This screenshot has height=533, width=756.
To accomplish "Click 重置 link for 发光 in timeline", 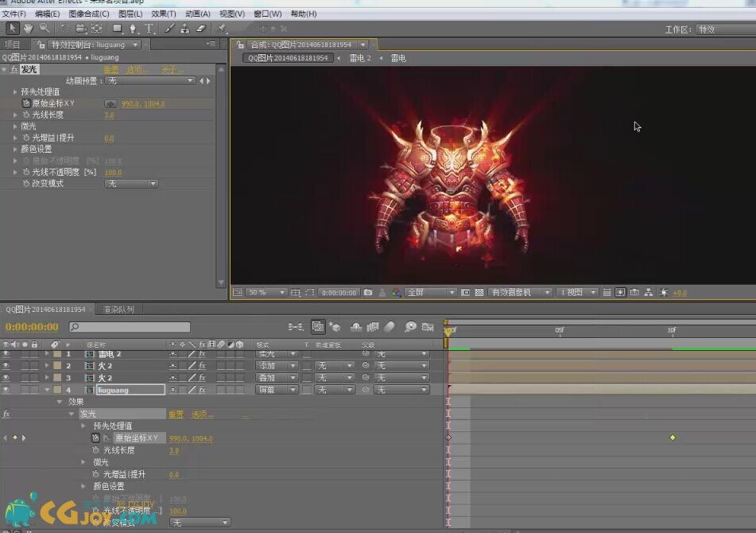I will [x=176, y=414].
